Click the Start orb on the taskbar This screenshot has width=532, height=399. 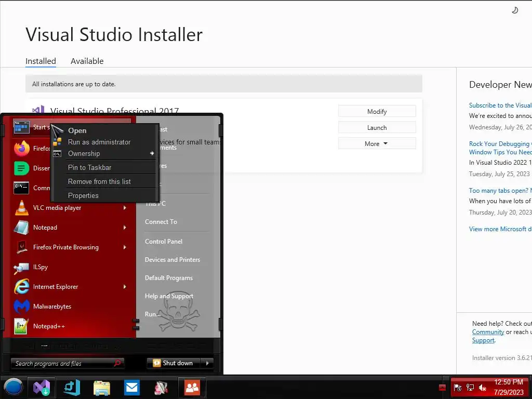click(13, 387)
